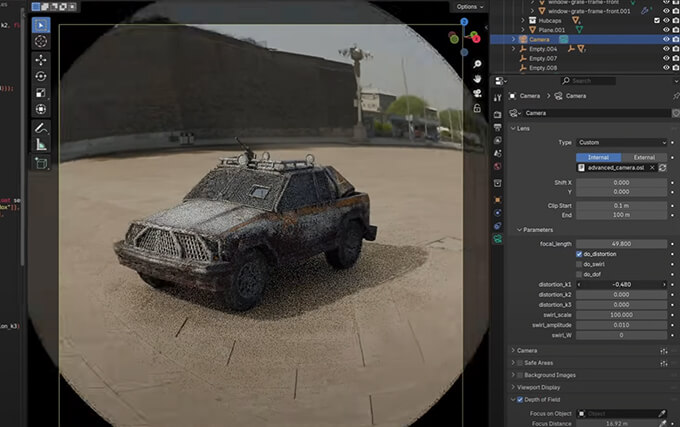Click the pin icon in properties header
This screenshot has height=427, width=680.
pyautogui.click(x=676, y=96)
